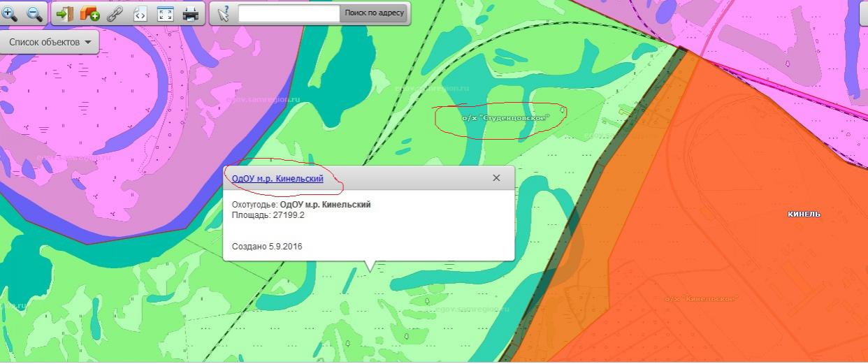Toggle fullscreen map view icon
Screen dimensions: 868x364
coord(165,13)
